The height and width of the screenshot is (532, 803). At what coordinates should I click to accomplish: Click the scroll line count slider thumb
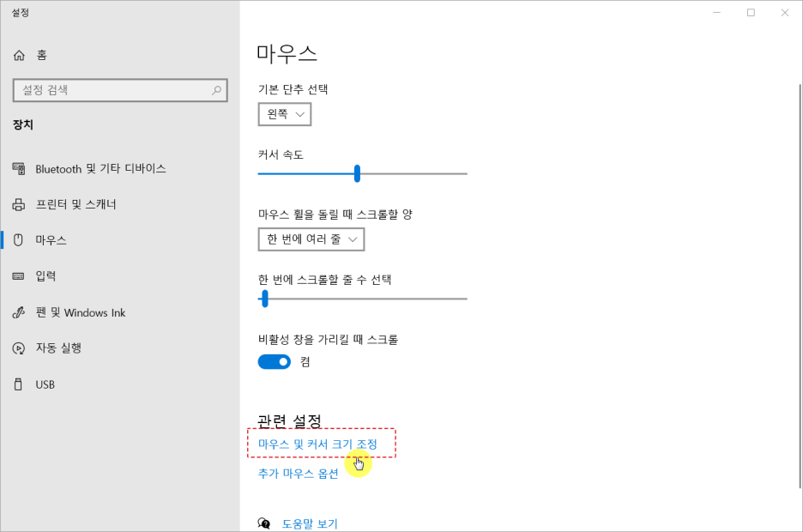click(265, 299)
